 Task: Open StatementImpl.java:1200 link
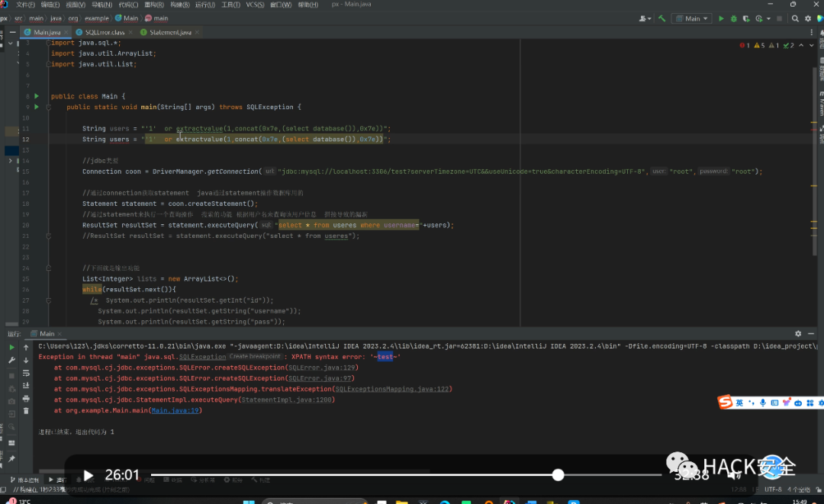point(286,400)
